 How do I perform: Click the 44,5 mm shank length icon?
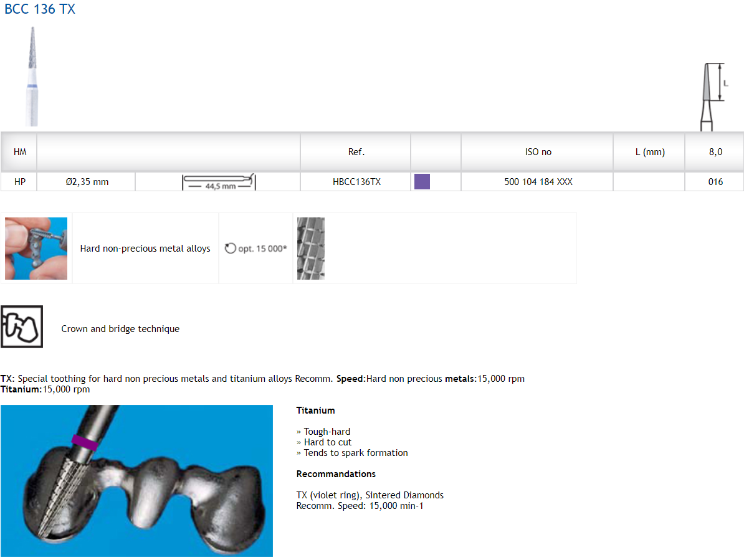tap(219, 182)
